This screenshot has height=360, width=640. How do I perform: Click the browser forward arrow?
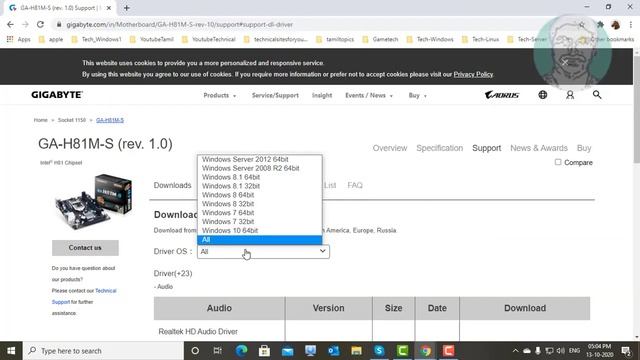[25, 24]
